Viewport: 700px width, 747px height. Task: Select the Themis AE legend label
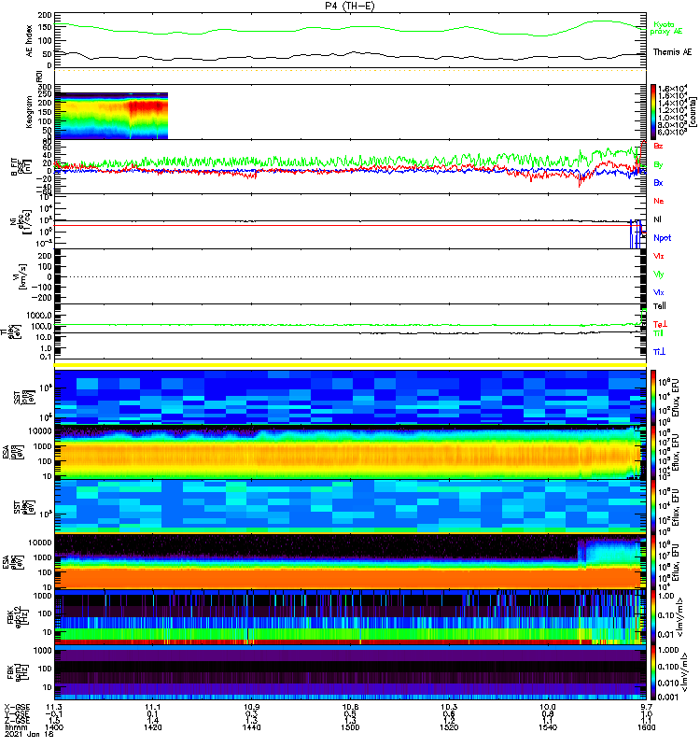[x=672, y=52]
